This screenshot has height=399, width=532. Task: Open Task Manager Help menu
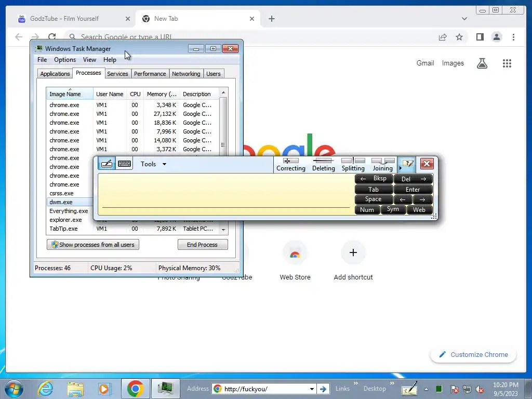(x=110, y=60)
